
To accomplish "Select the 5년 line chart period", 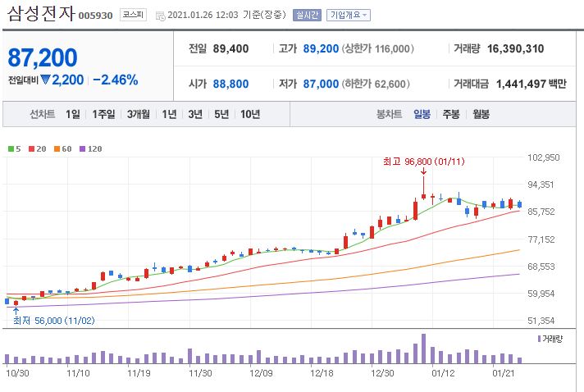I will pos(221,114).
